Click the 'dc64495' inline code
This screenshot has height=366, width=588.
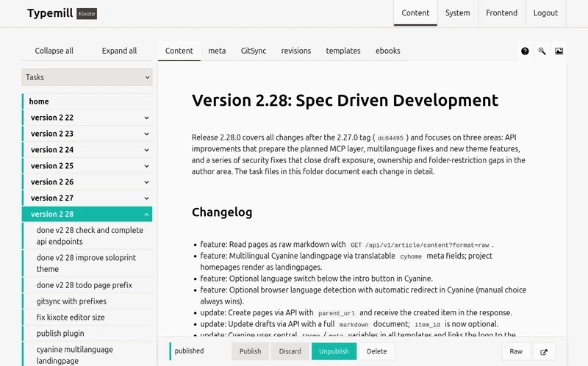click(x=390, y=138)
